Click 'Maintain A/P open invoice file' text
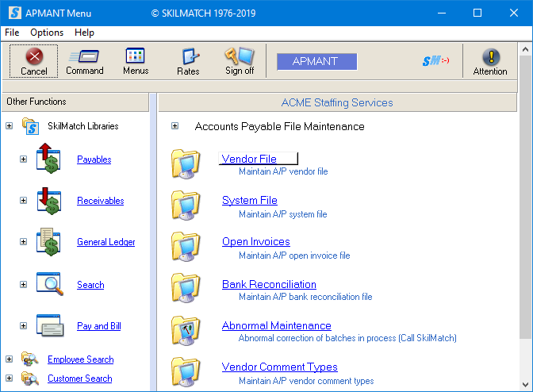Image resolution: width=533 pixels, height=392 pixels. pos(294,256)
